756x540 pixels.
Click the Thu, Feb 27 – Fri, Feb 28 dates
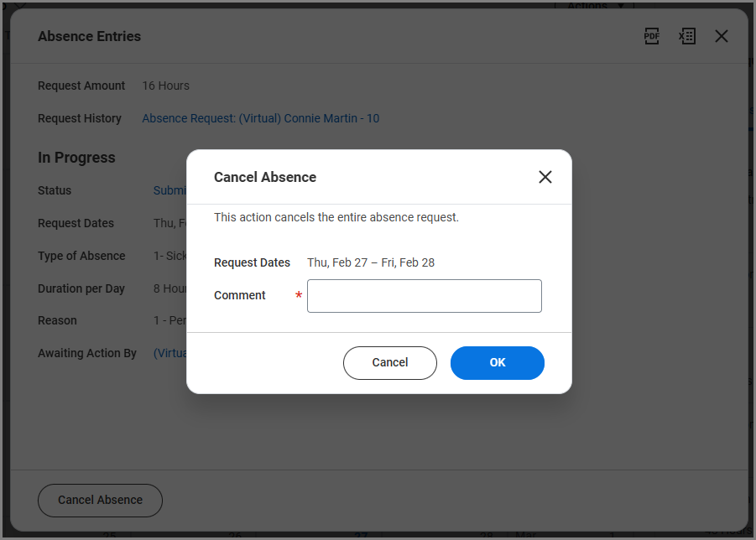pyautogui.click(x=370, y=262)
